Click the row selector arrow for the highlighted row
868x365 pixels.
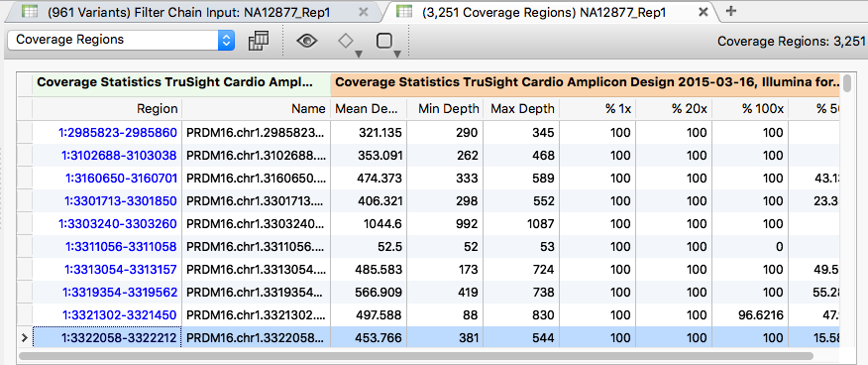pyautogui.click(x=25, y=338)
